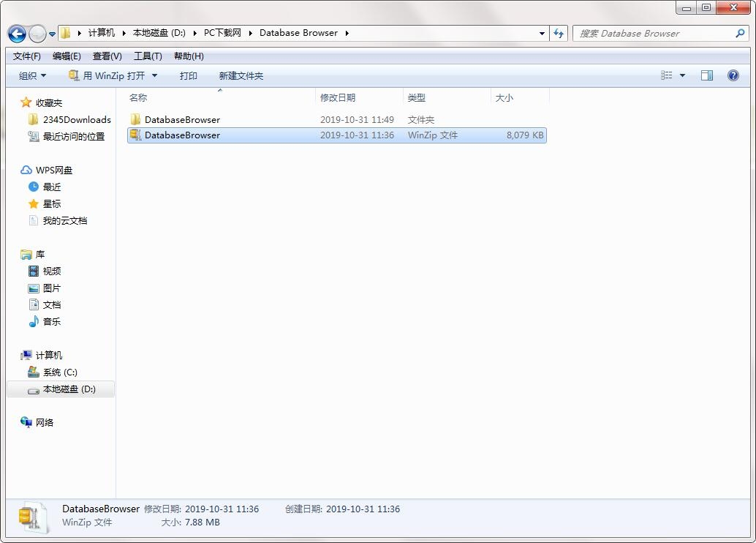
Task: Select WPS网盘 cloud icon
Action: tap(26, 170)
